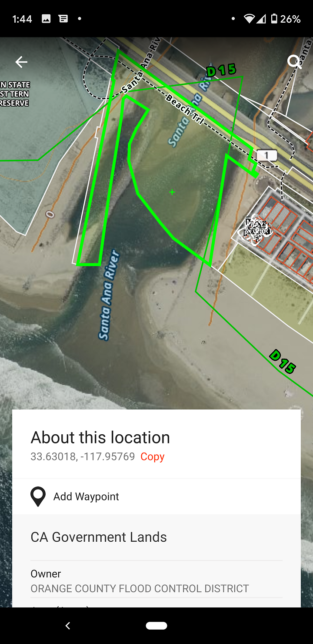The image size is (313, 644).
Task: Open search with the magnifier icon
Action: 294,61
